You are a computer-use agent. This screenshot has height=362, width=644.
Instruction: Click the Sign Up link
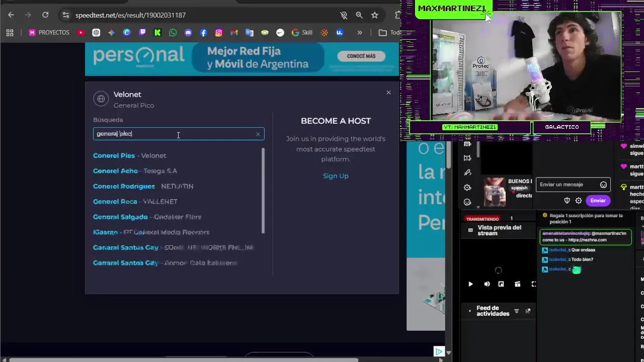tap(336, 176)
